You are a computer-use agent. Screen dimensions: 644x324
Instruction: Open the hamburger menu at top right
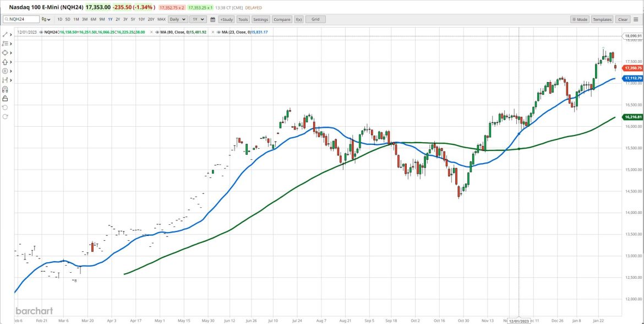point(636,19)
